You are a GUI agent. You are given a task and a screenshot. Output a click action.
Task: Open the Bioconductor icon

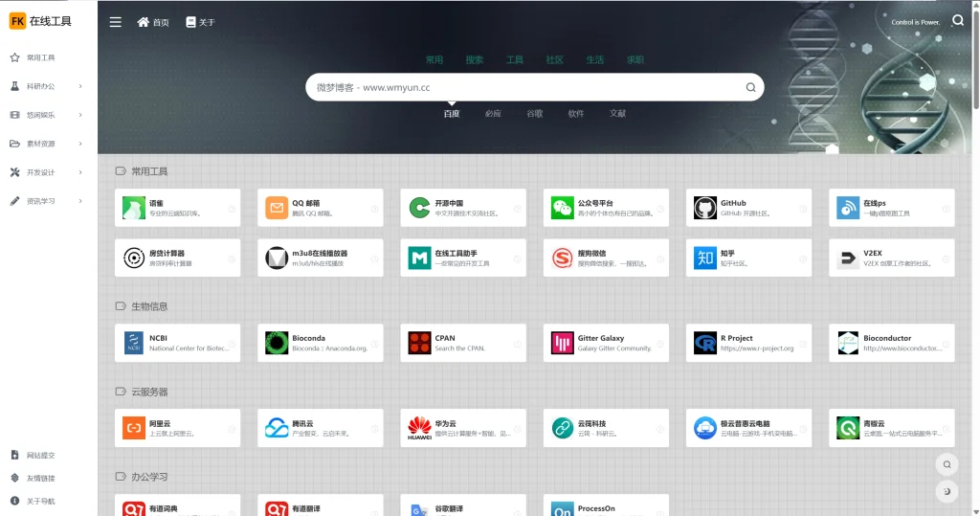(848, 343)
